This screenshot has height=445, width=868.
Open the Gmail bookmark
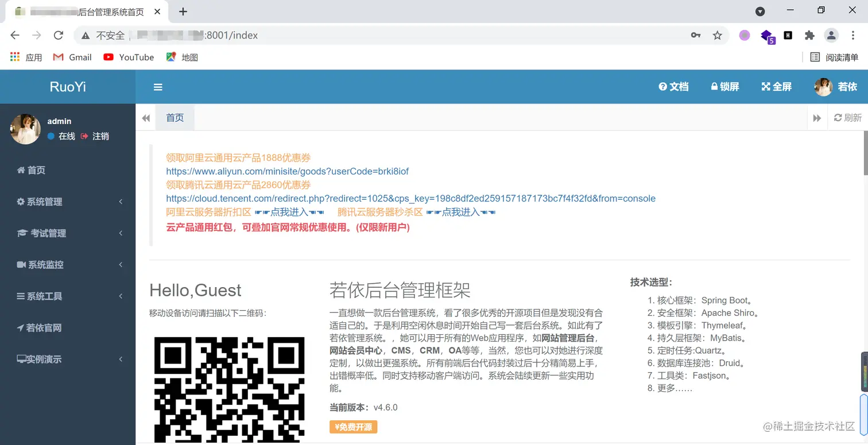(72, 57)
